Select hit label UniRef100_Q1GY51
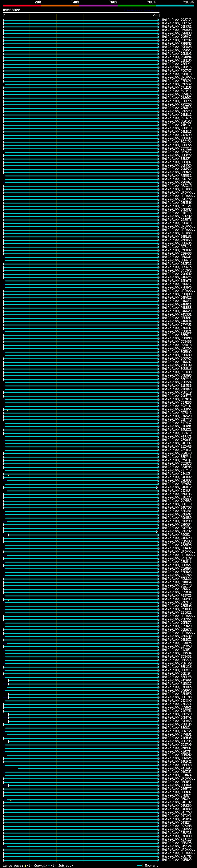The height and width of the screenshot is (868, 197). [x=177, y=711]
